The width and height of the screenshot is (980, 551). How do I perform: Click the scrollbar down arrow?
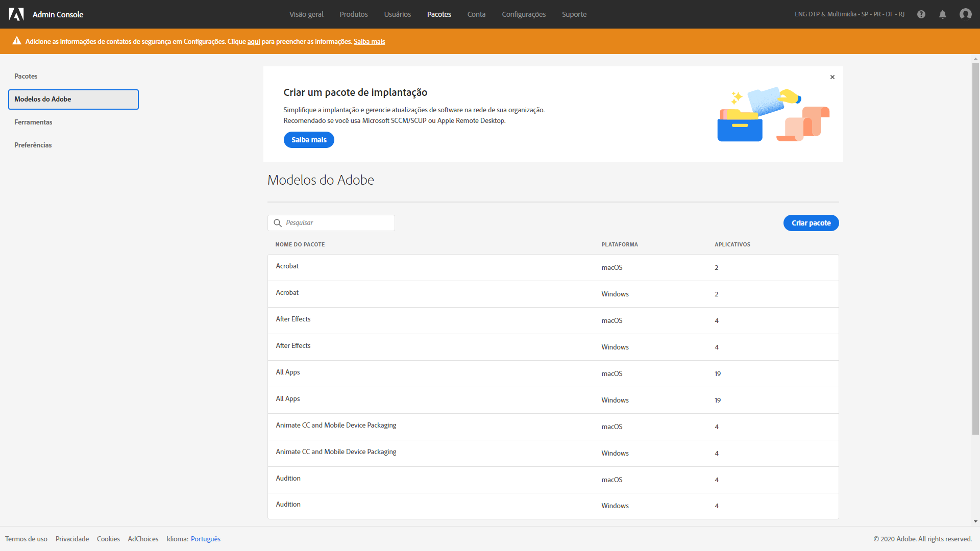point(975,521)
